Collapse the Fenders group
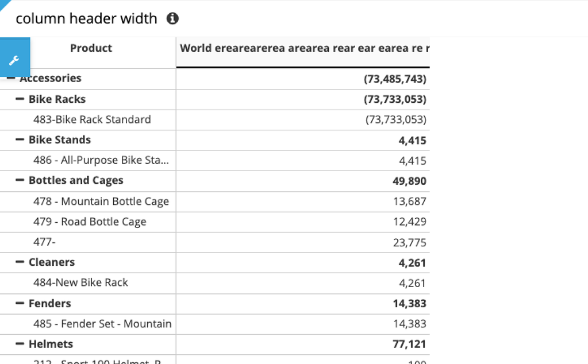The image size is (588, 364). tap(21, 303)
